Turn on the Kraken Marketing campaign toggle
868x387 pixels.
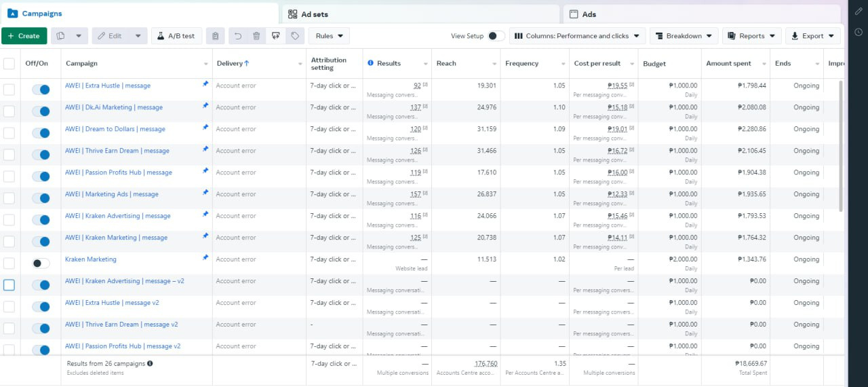coord(41,263)
